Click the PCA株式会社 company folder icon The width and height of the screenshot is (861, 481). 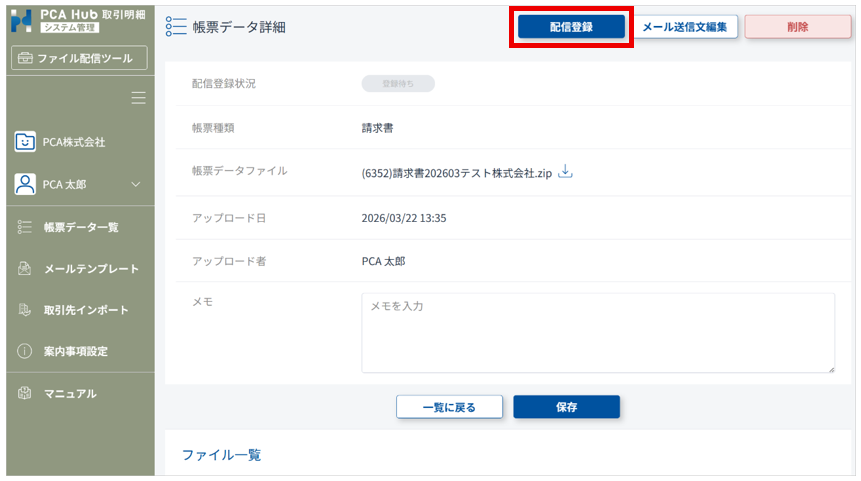[26, 142]
